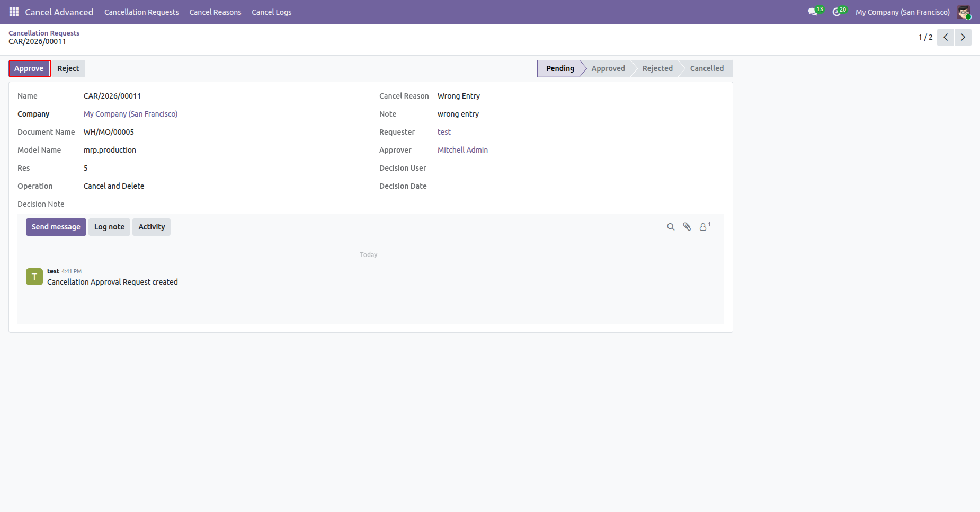The height and width of the screenshot is (512, 980).
Task: Open Mitchell Admin approver link
Action: click(x=462, y=150)
